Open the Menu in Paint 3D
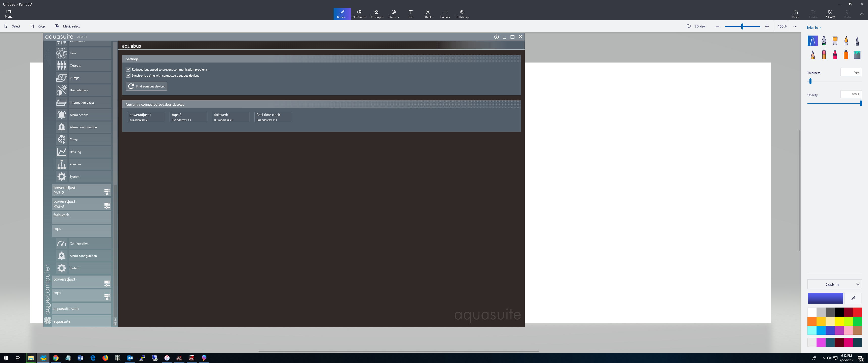This screenshot has height=363, width=868. coord(8,14)
